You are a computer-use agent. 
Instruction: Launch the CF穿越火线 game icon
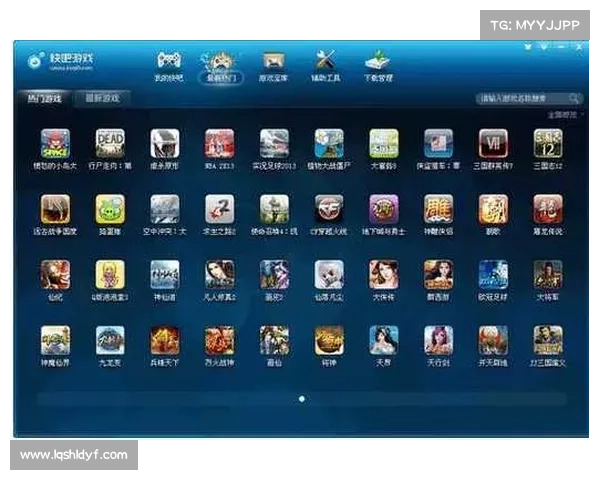coord(329,209)
